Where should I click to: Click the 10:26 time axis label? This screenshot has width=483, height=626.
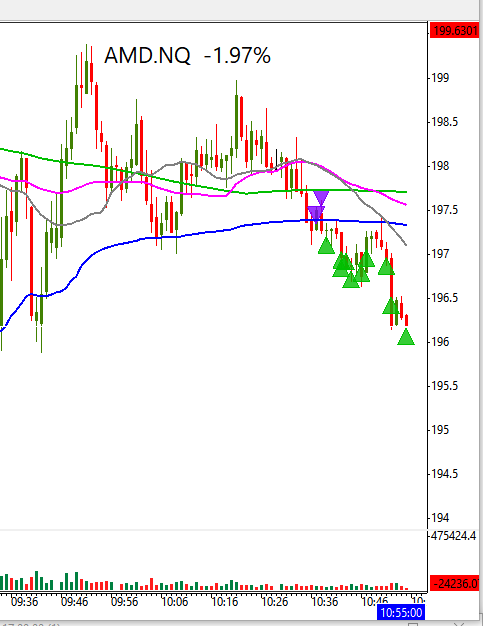pos(274,601)
